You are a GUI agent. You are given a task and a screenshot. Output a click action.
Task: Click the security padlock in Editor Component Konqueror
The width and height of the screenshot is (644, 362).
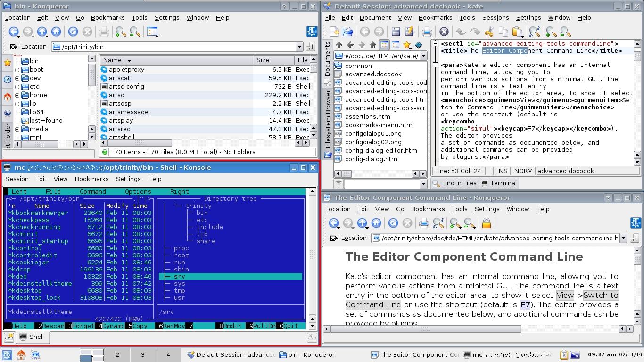[x=487, y=223]
